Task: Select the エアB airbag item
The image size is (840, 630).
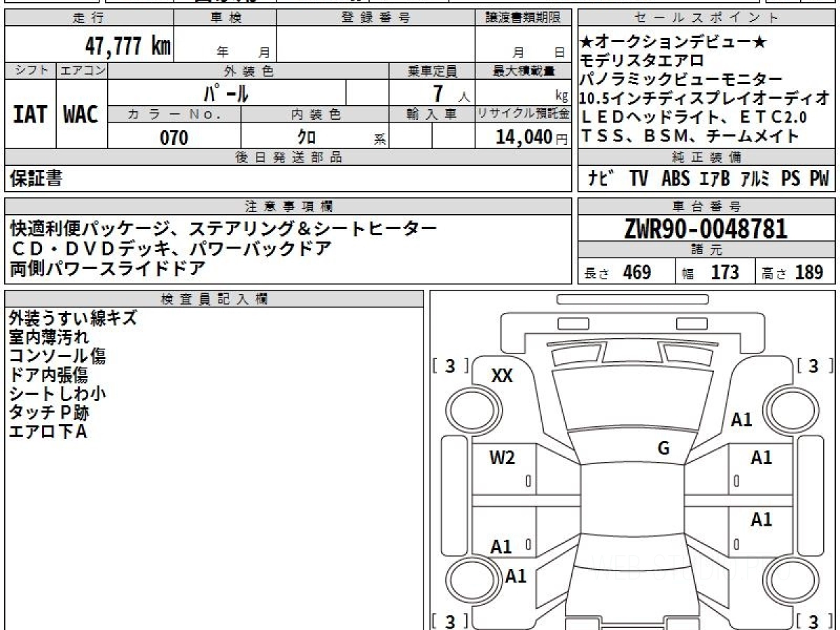Action: coord(715,179)
